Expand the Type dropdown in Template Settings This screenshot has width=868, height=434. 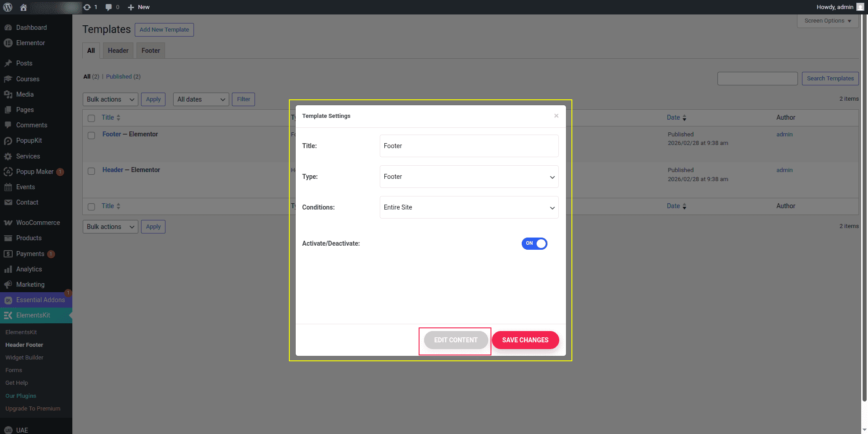[469, 177]
